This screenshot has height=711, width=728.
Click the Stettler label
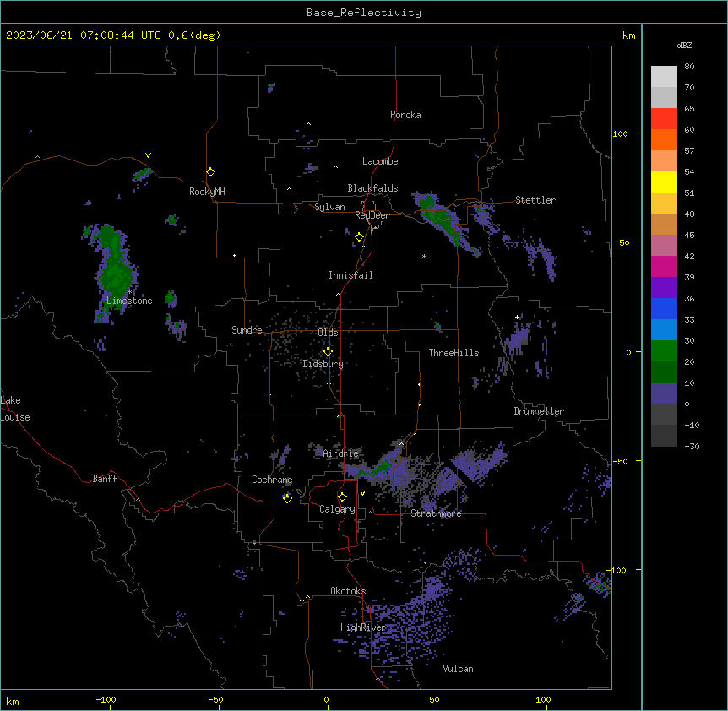pyautogui.click(x=535, y=200)
